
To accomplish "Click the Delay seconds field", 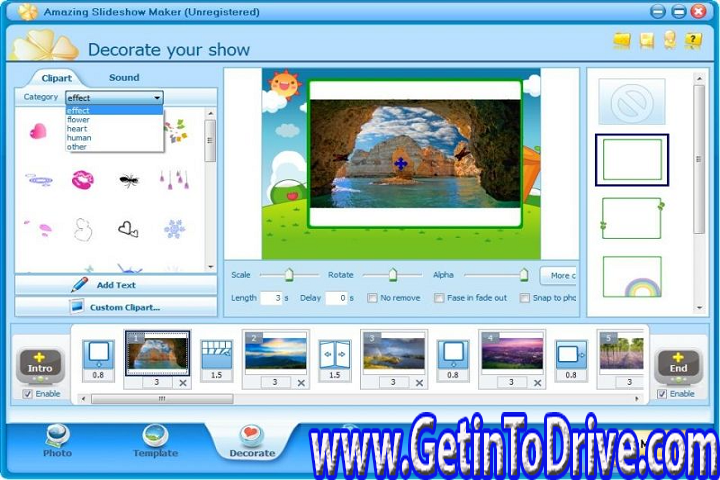I will [337, 298].
